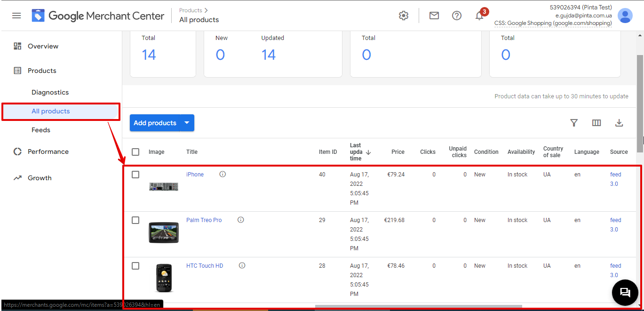Open the account avatar menu

(x=625, y=16)
